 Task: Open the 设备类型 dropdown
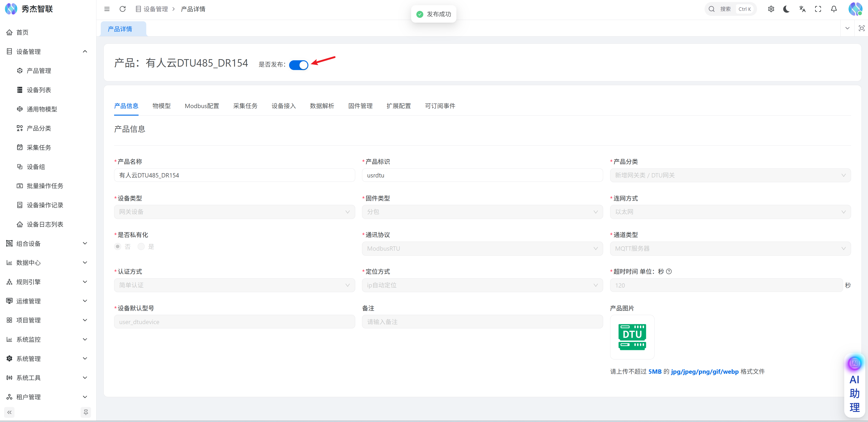coord(234,212)
